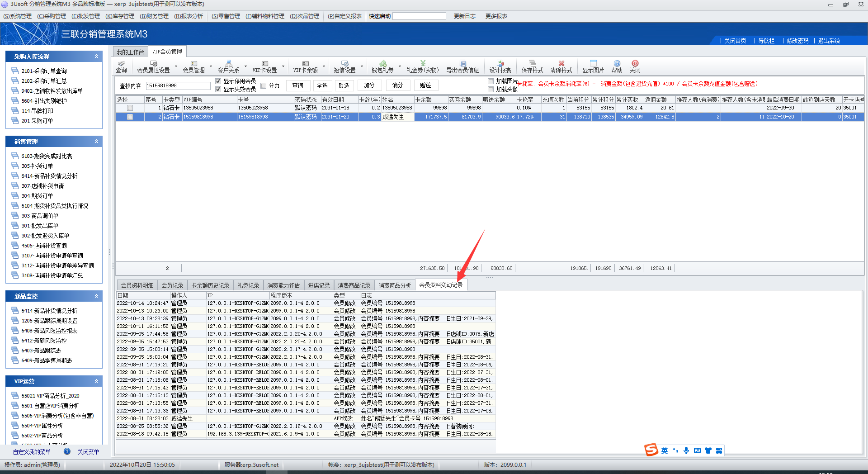868x474 pixels.
Task: Click the 查询 toolbar icon
Action: click(121, 66)
